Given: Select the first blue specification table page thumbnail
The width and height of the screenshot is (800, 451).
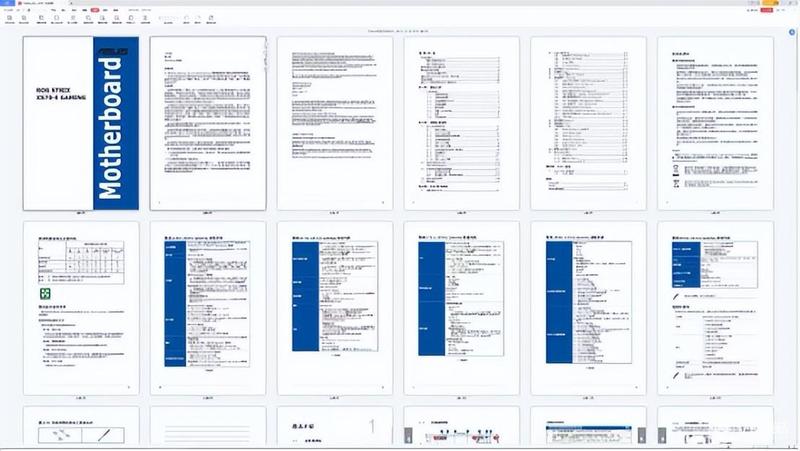Looking at the screenshot, I should (x=208, y=308).
